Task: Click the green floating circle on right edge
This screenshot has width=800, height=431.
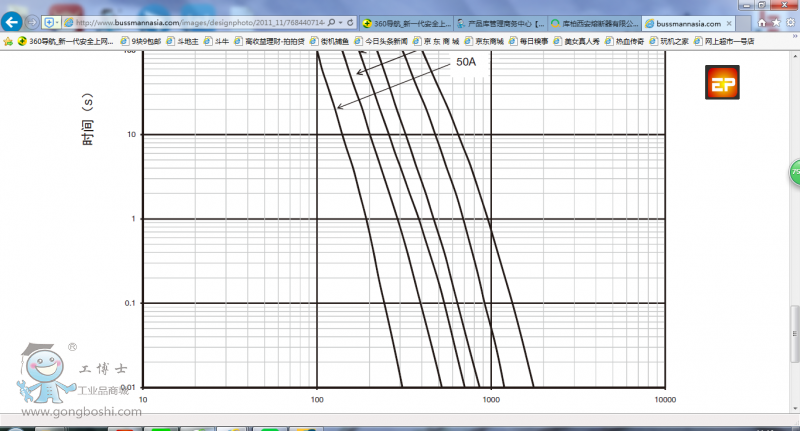Action: (x=795, y=171)
